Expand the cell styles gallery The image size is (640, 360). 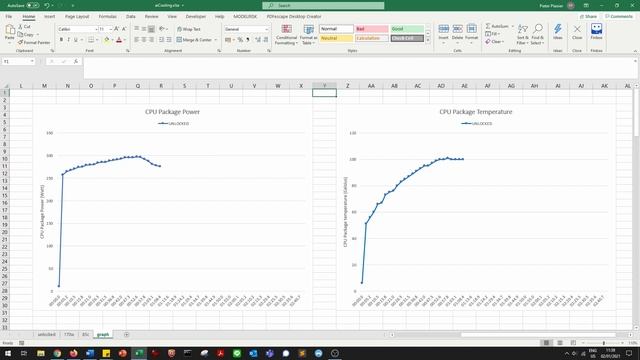pos(428,40)
